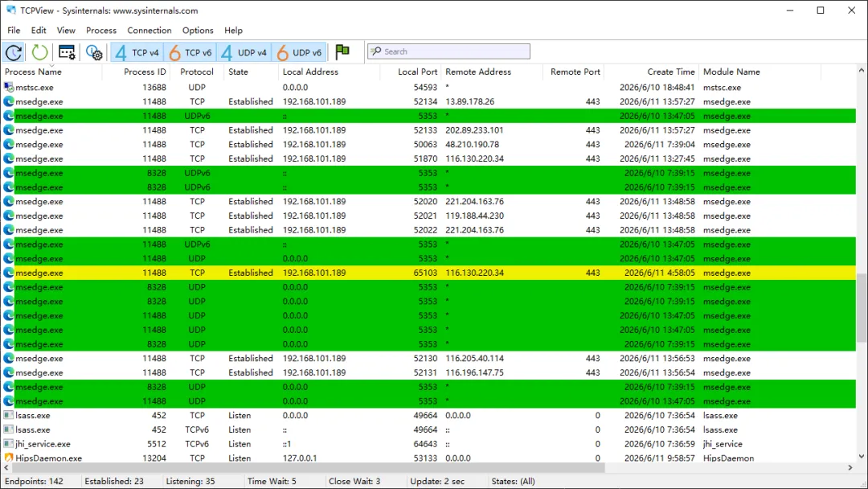
Task: Select remote address 119.188.44.230
Action: coord(474,216)
